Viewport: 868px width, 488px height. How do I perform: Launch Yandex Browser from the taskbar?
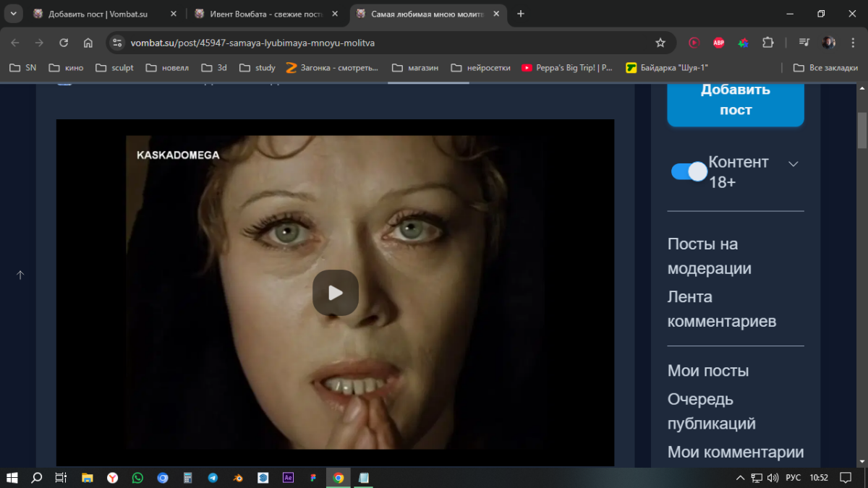113,478
